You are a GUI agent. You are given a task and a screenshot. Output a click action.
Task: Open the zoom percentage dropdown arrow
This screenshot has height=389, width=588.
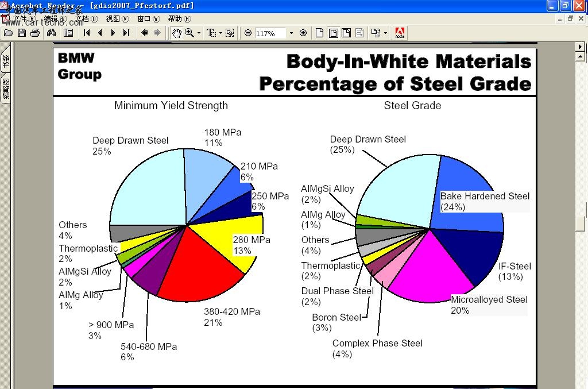click(x=291, y=33)
